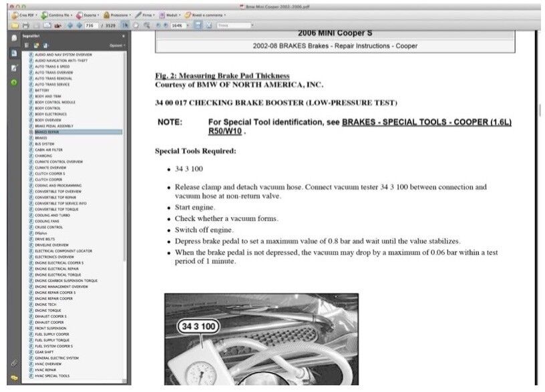Toggle the fit-width scrolling page view

[x=199, y=25]
